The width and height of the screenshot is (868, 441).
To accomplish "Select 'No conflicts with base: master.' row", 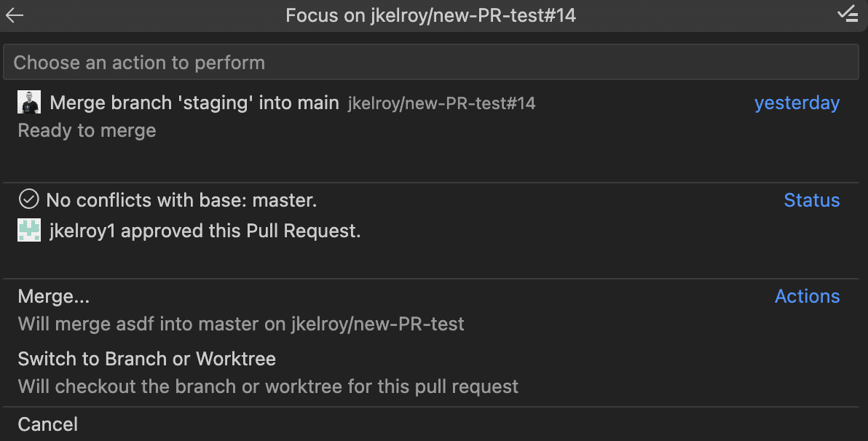I will click(181, 200).
